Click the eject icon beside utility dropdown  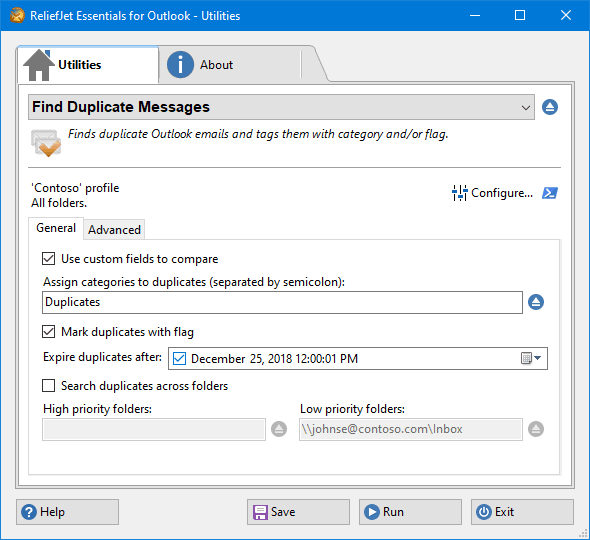550,107
